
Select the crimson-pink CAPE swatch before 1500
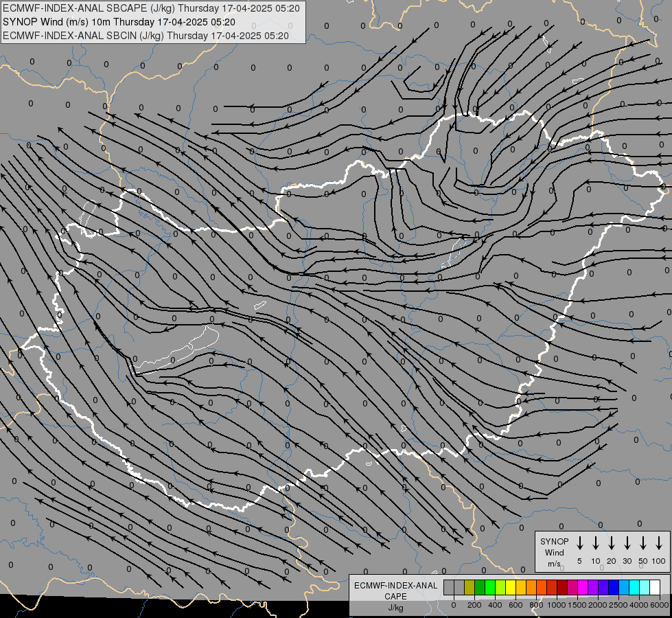pyautogui.click(x=573, y=587)
